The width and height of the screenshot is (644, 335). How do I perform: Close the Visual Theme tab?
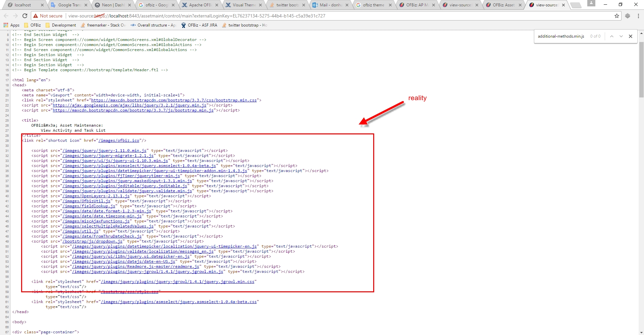(260, 5)
